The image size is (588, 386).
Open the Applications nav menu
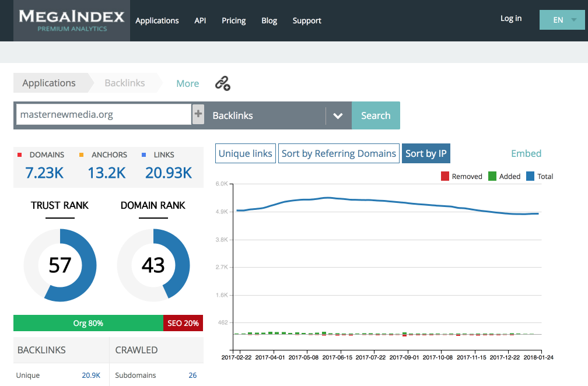157,20
